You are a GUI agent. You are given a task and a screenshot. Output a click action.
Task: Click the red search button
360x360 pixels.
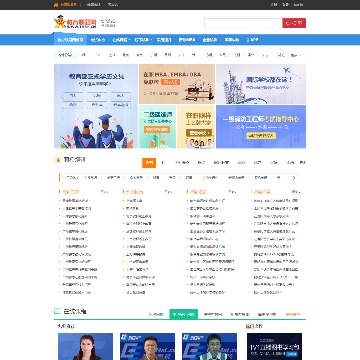(294, 23)
